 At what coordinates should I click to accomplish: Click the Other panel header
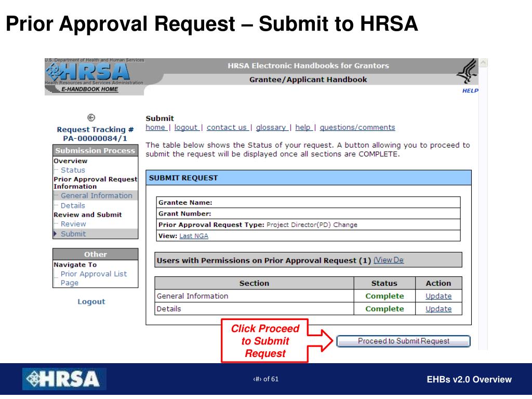click(x=96, y=254)
